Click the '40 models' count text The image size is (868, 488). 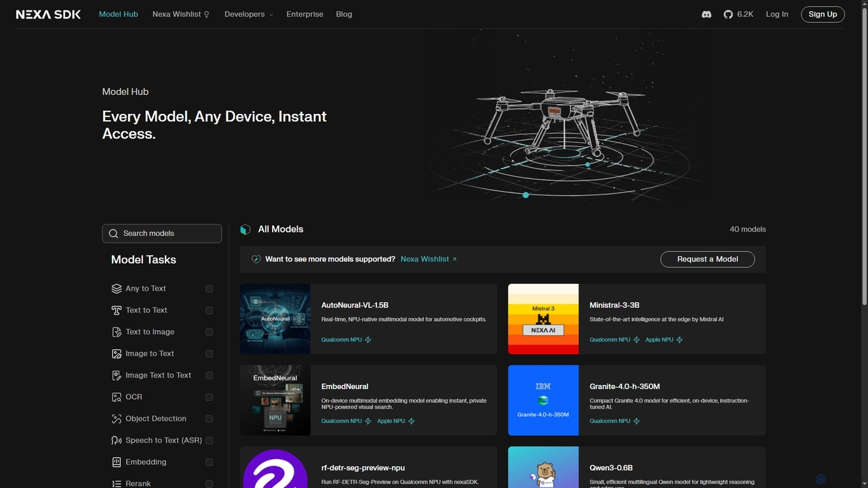[x=747, y=229]
